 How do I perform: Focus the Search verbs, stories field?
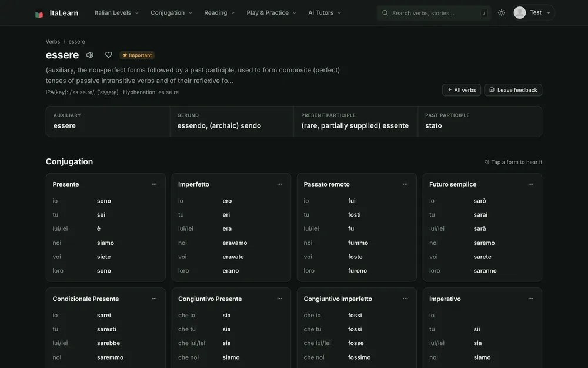pos(435,13)
